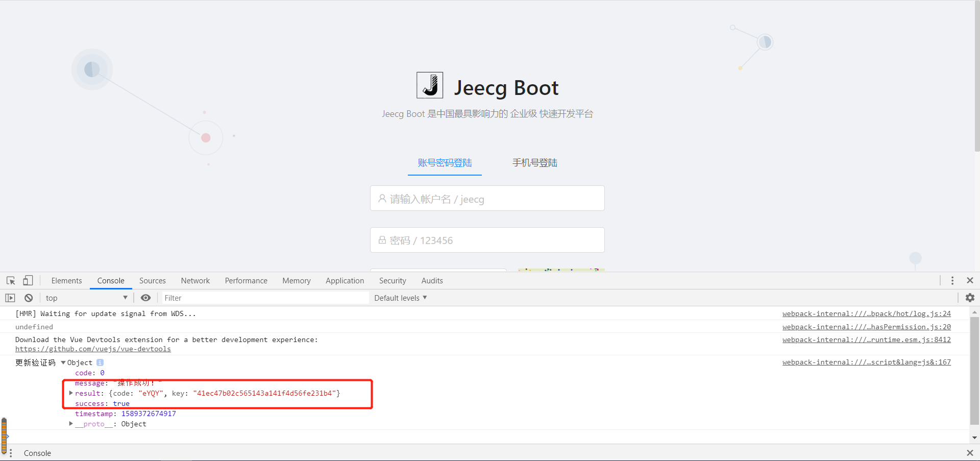Open the console sidebar icon

click(10, 298)
